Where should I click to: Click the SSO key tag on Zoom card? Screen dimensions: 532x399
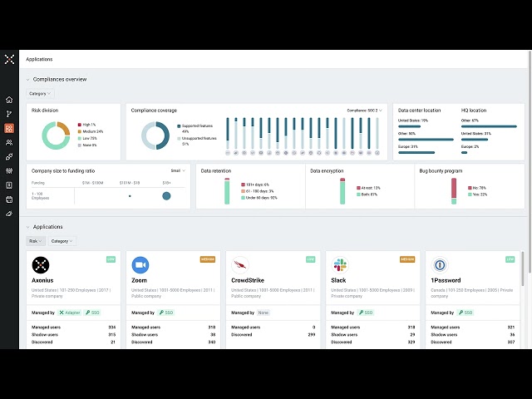(166, 313)
